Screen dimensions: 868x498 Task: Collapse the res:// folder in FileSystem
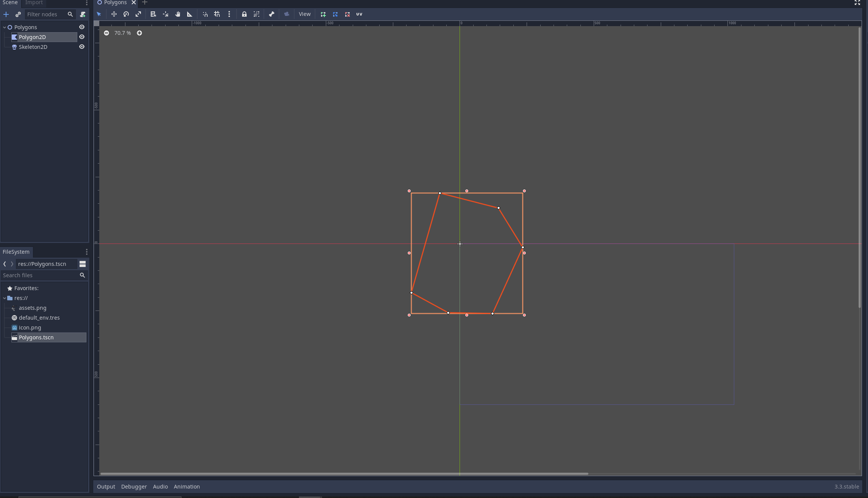click(x=5, y=298)
